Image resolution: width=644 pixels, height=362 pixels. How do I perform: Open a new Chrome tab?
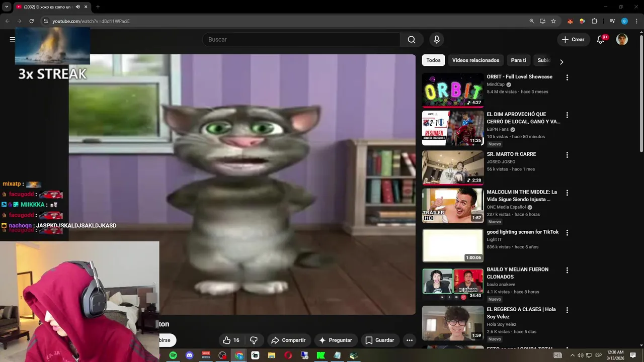(98, 7)
